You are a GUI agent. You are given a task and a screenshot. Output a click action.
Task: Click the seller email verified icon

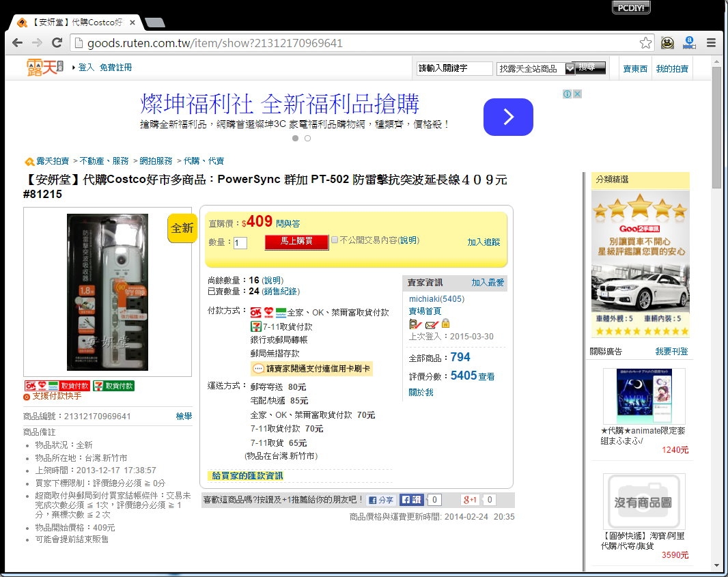pyautogui.click(x=432, y=324)
